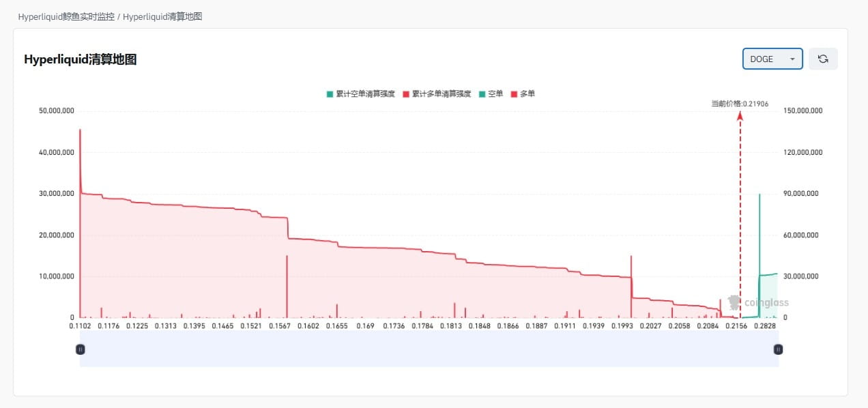This screenshot has height=408, width=868.
Task: Click x-axis label 0.1939
Action: [x=593, y=327]
